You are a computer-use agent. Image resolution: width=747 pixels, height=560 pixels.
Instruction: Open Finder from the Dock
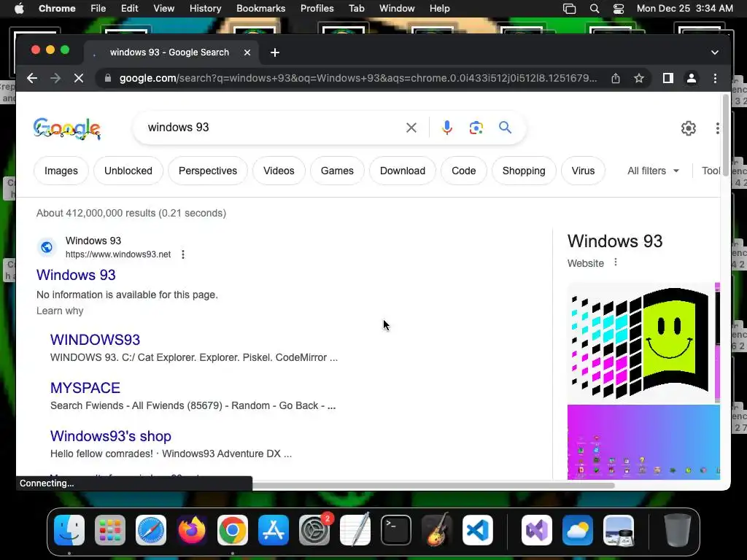pyautogui.click(x=69, y=530)
